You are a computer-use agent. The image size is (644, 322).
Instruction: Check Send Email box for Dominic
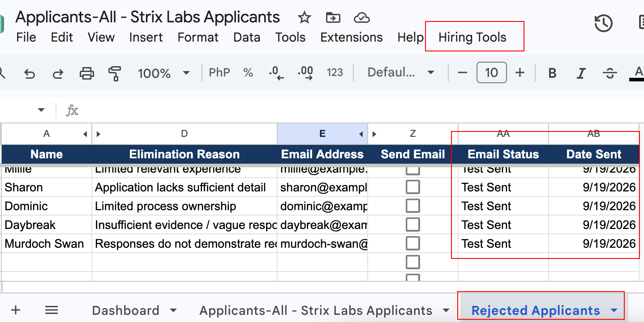click(x=412, y=206)
